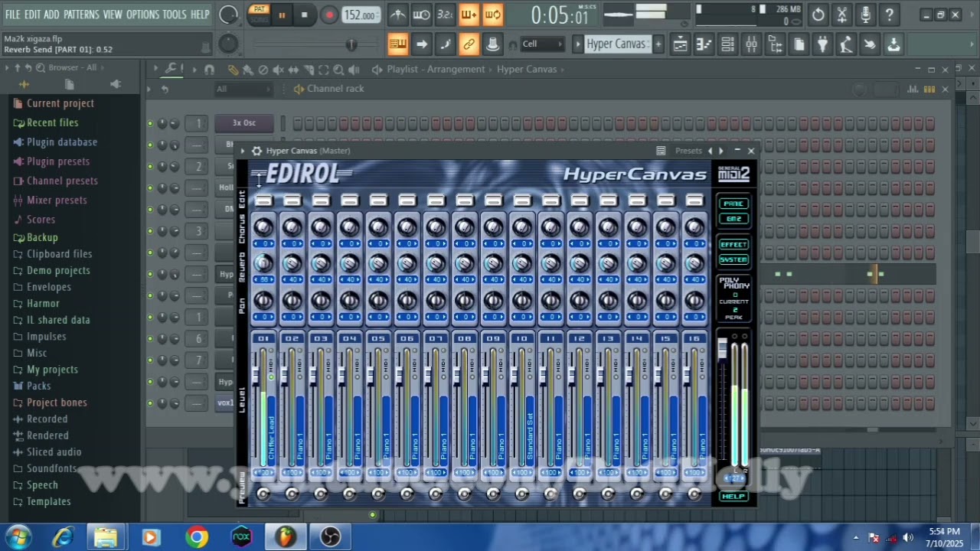Open the OPTIONS menu
Viewport: 980px width, 551px height.
142,15
